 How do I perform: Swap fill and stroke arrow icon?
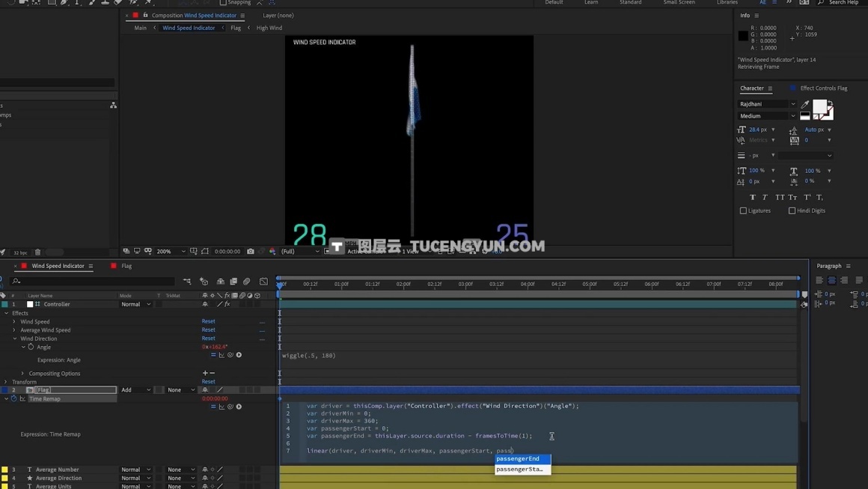click(830, 103)
